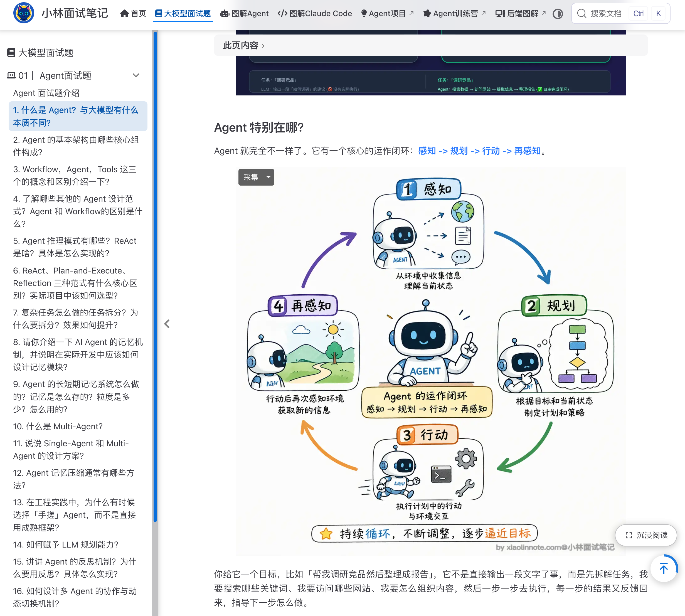This screenshot has height=616, width=685.
Task: Enable 沉浸阅读 immersive reading mode
Action: 646,535
